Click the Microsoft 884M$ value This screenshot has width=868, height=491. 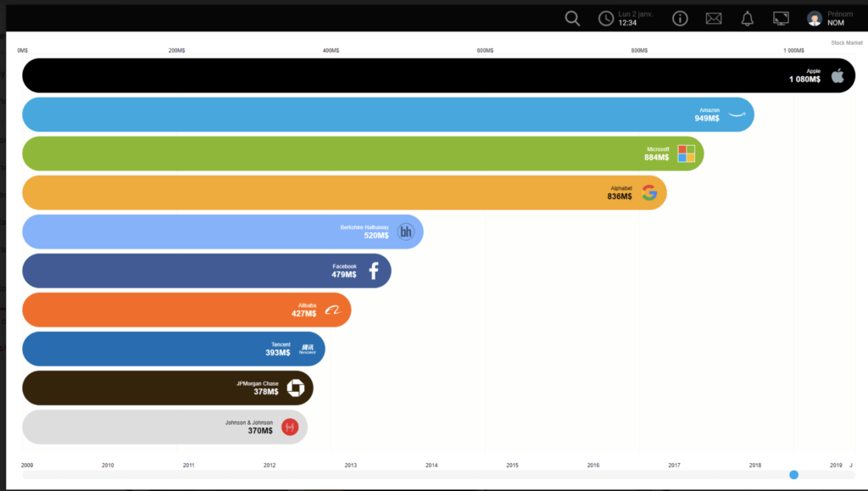click(657, 158)
